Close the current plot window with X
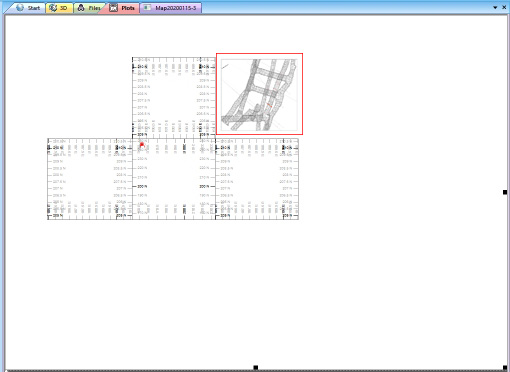 [504, 7]
